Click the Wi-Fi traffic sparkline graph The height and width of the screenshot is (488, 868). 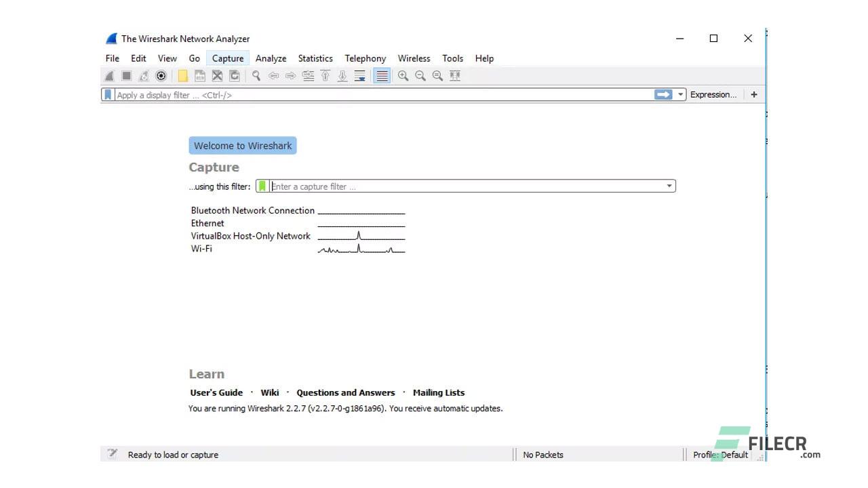pos(361,249)
